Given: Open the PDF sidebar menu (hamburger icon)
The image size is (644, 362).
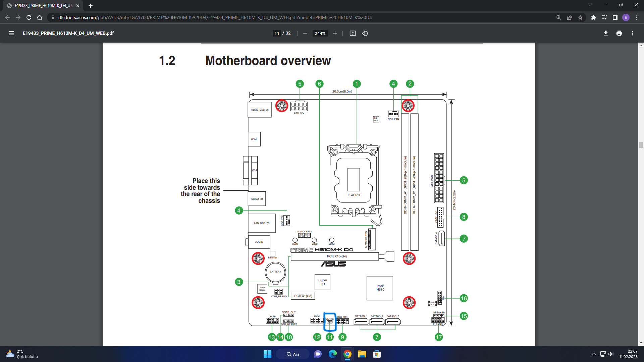Looking at the screenshot, I should (11, 33).
